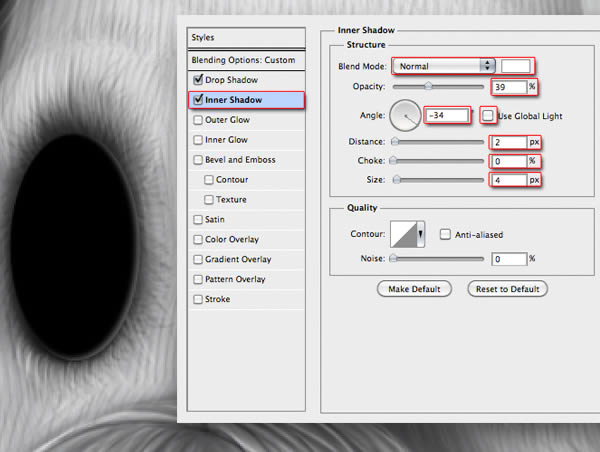This screenshot has height=452, width=600.
Task: Click the Angle value field showing -34
Action: coord(447,115)
